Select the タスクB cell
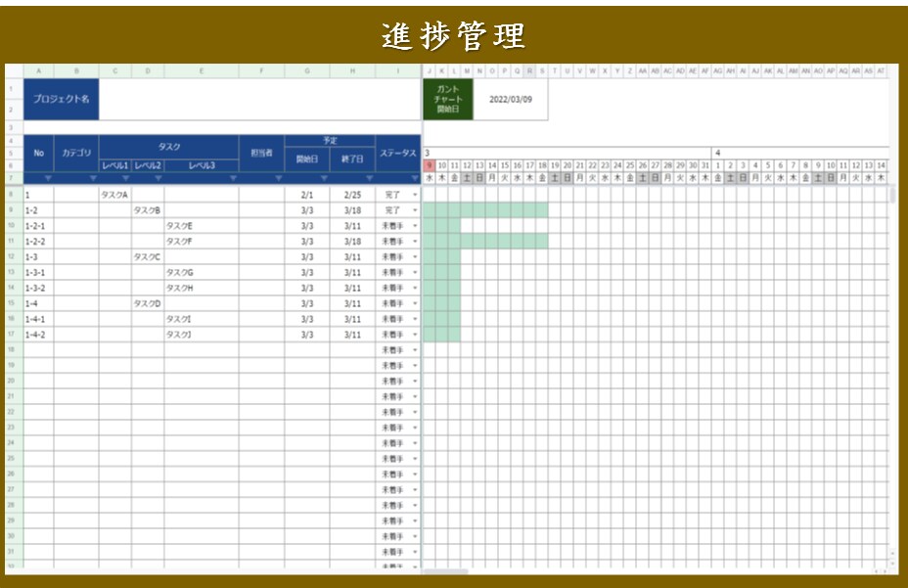 [x=148, y=210]
